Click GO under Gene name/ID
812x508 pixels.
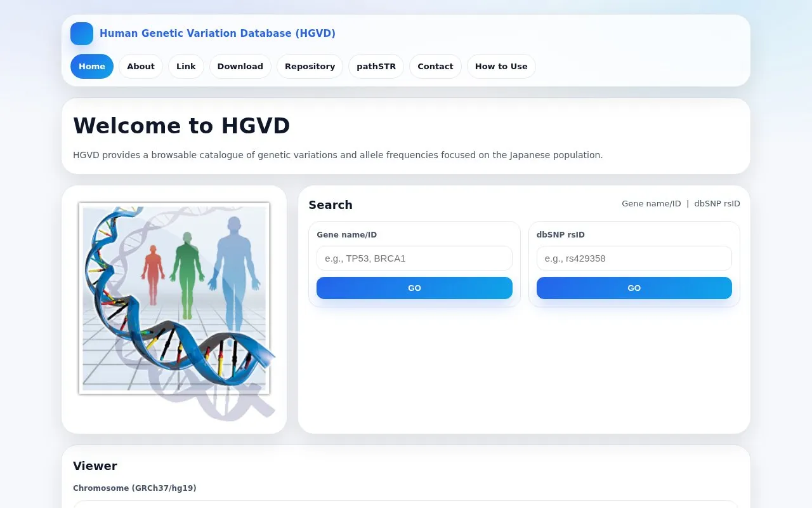414,288
